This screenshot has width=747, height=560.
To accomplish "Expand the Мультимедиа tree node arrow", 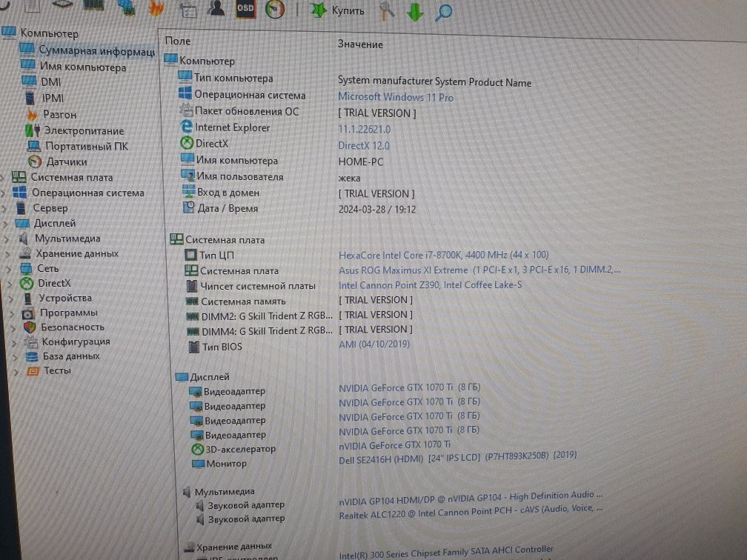I will [x=7, y=239].
